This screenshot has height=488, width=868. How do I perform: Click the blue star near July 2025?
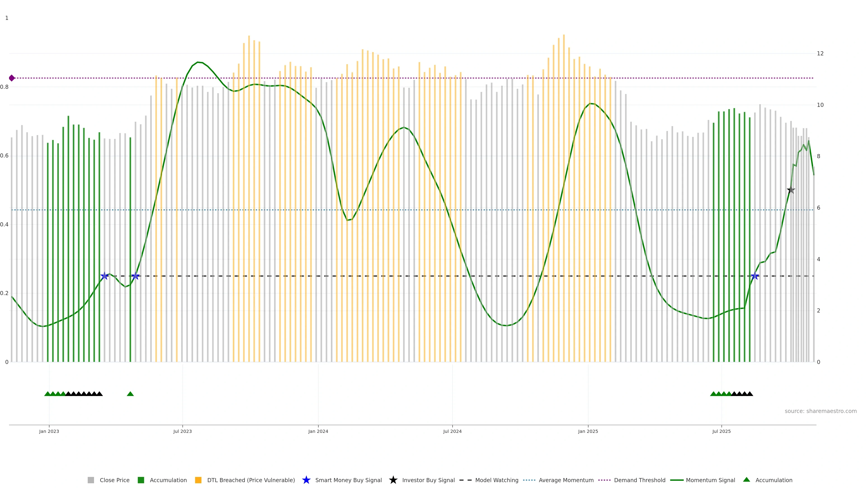coord(755,276)
